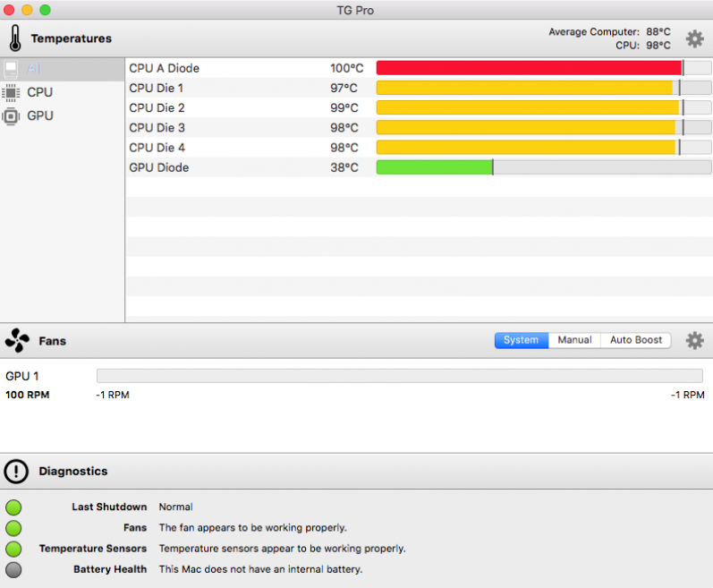This screenshot has height=588, width=713.
Task: Click the GPU 1 fan speed bar
Action: [x=400, y=376]
